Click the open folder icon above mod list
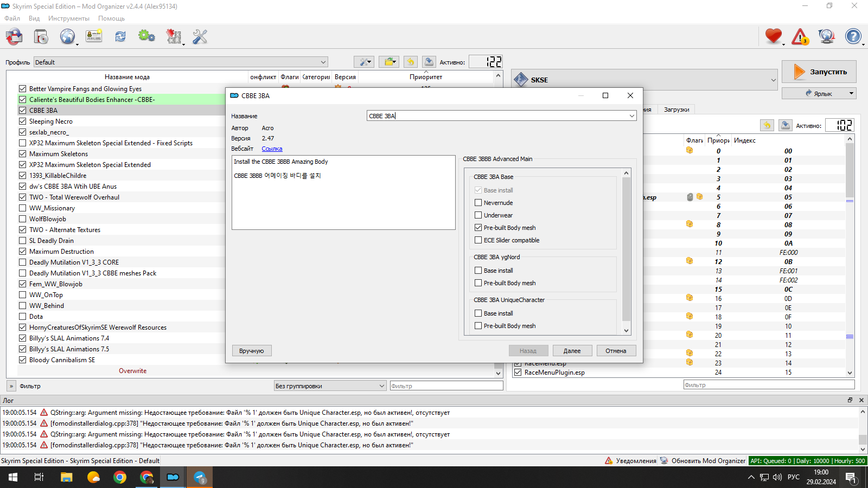868x488 pixels. [389, 62]
